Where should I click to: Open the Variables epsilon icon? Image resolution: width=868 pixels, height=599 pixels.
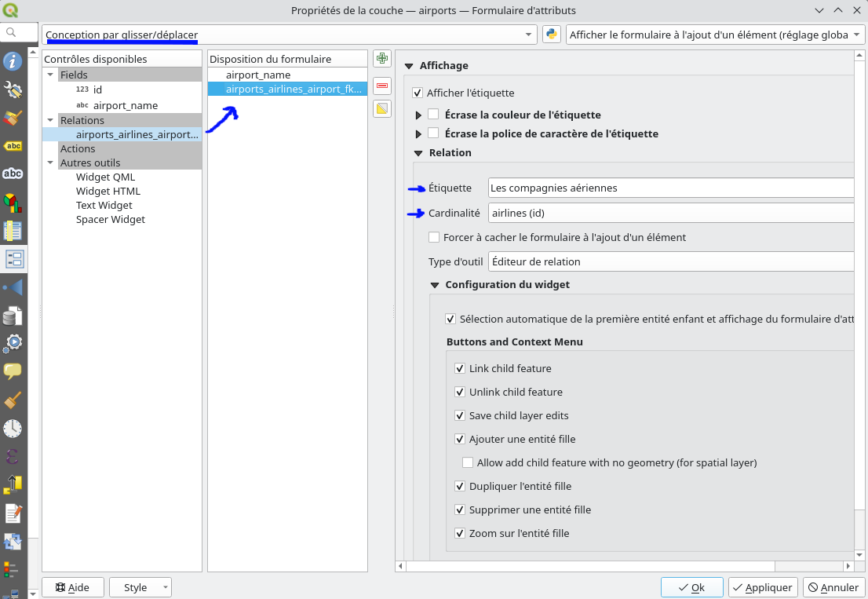[x=13, y=456]
